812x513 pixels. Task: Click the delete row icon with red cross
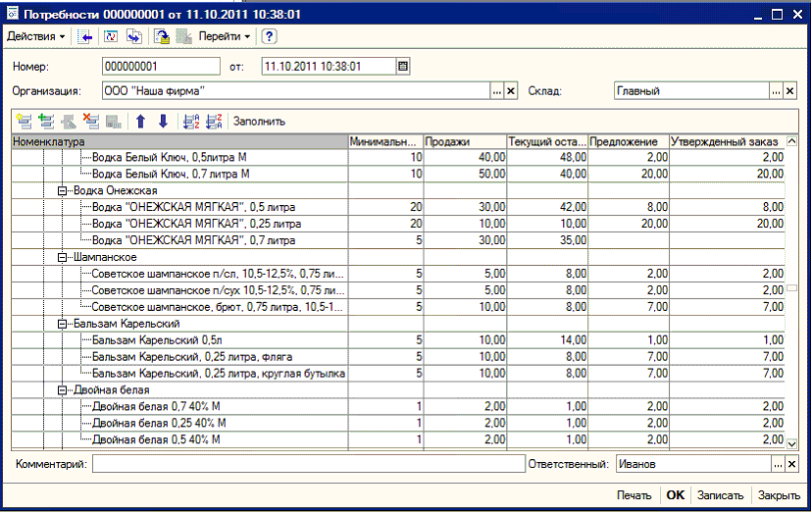91,122
